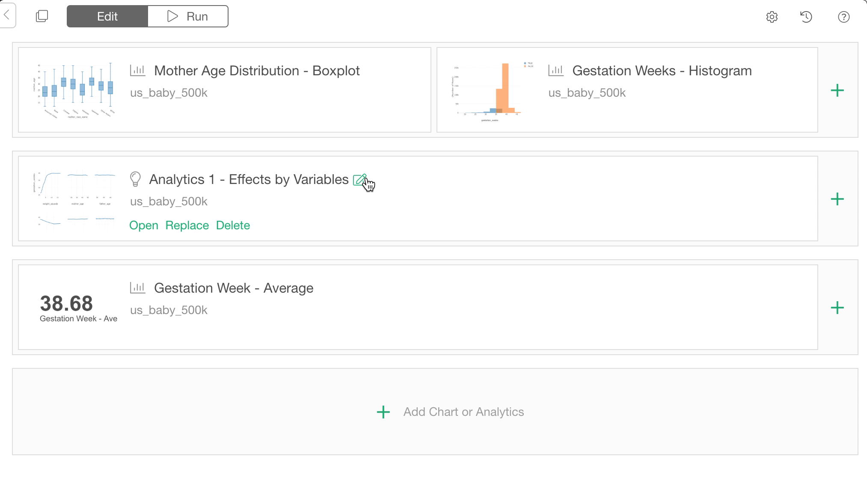This screenshot has width=867, height=504.
Task: Click title Gestation Weeks - Histogram
Action: point(662,71)
